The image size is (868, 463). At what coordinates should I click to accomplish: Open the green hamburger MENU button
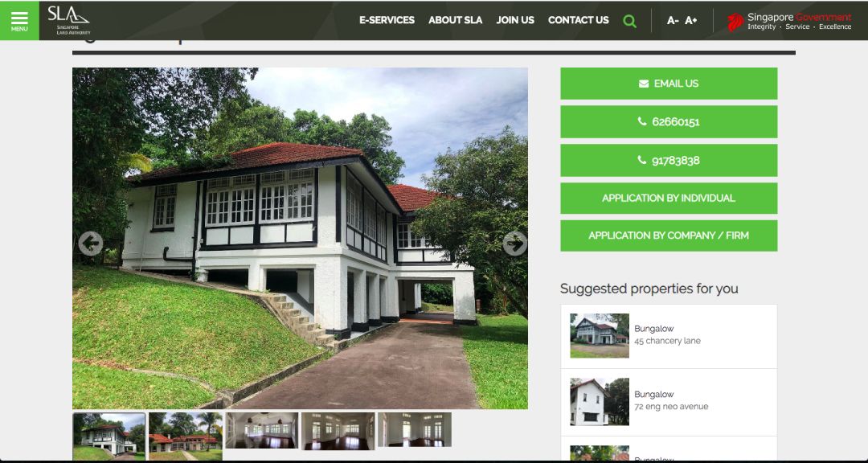(x=19, y=20)
